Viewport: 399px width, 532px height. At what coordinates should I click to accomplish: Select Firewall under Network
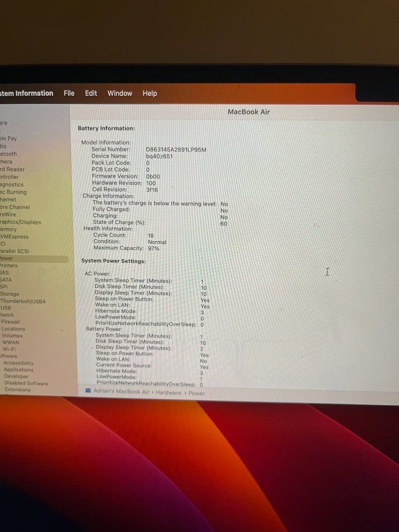pos(11,322)
